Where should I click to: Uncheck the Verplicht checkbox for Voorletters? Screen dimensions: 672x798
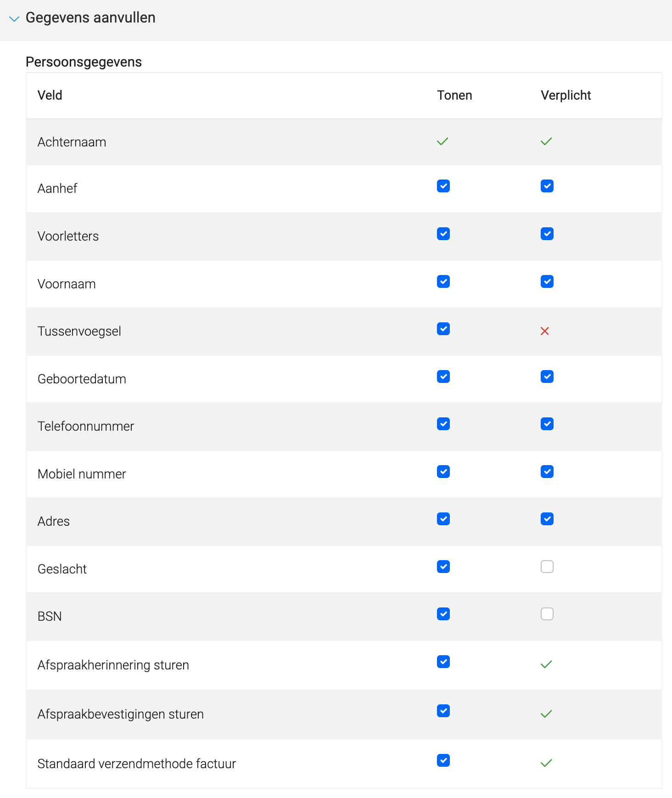click(547, 234)
